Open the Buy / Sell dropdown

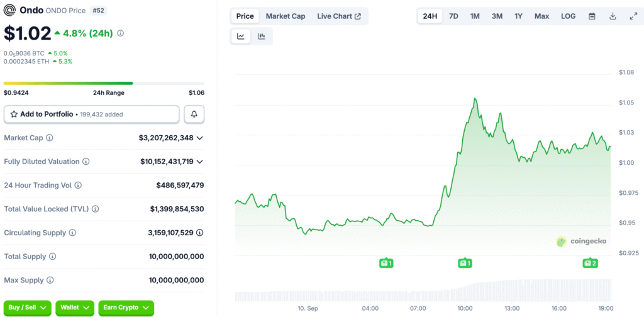(x=28, y=308)
